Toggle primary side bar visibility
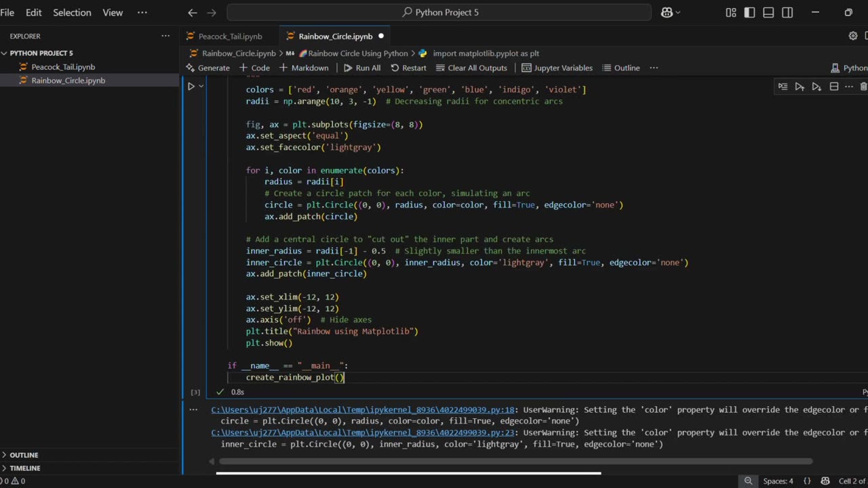This screenshot has height=488, width=868. (x=749, y=12)
